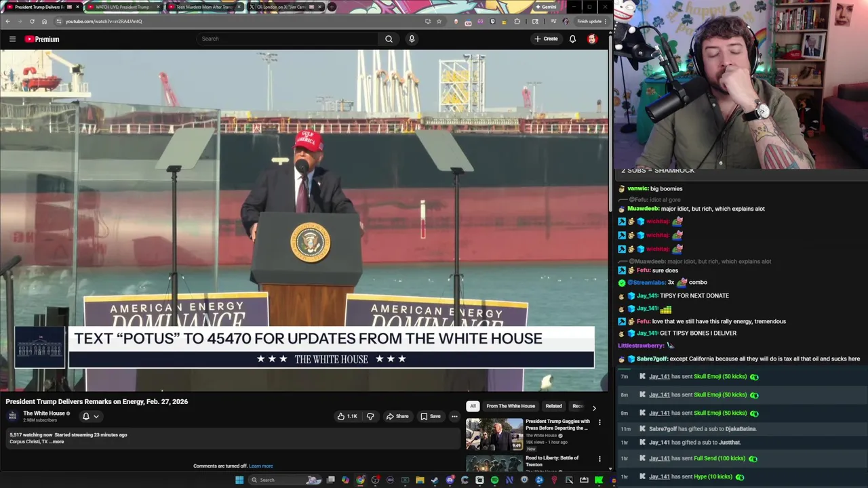Open Road to Liberty Battle of Trenton thumbnail
The image size is (868, 488).
coord(494,464)
